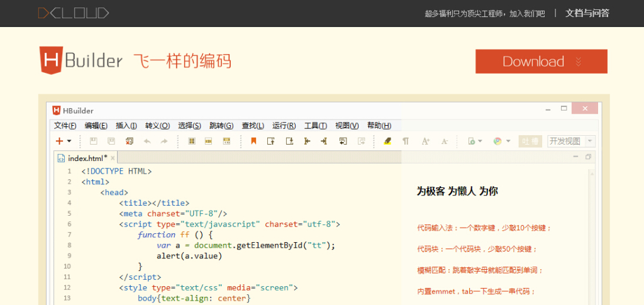644x305 pixels.
Task: Open the 插入(I) menu
Action: (126, 126)
